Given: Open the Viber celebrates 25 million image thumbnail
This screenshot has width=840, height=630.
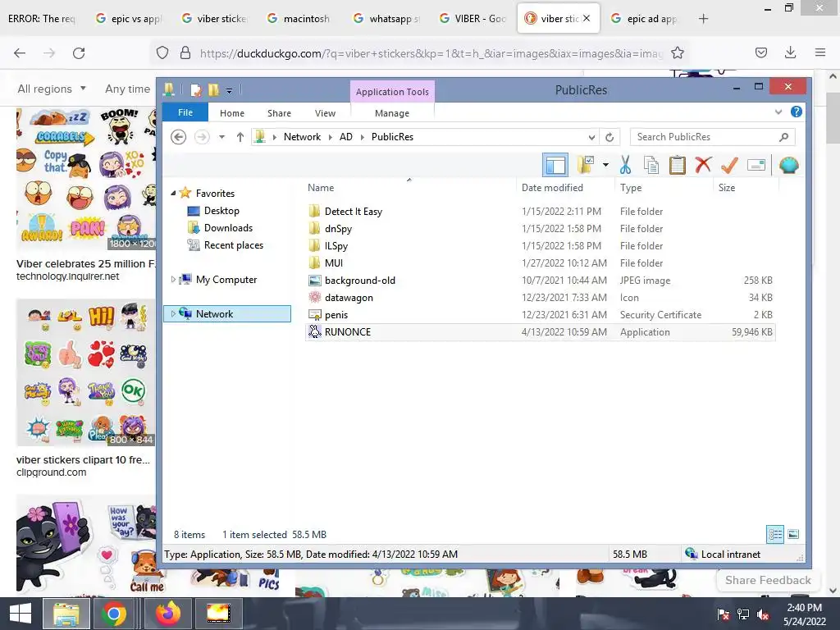Looking at the screenshot, I should 85,179.
